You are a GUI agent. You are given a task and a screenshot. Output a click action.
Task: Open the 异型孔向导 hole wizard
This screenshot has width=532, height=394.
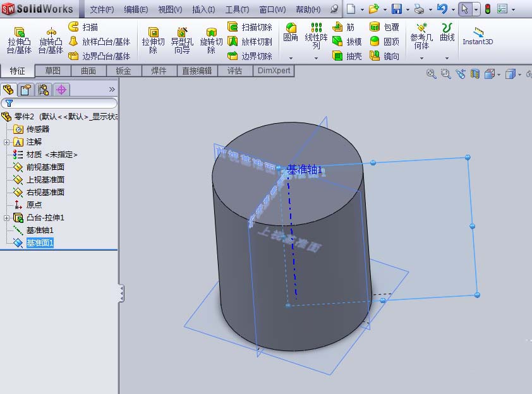[182, 40]
